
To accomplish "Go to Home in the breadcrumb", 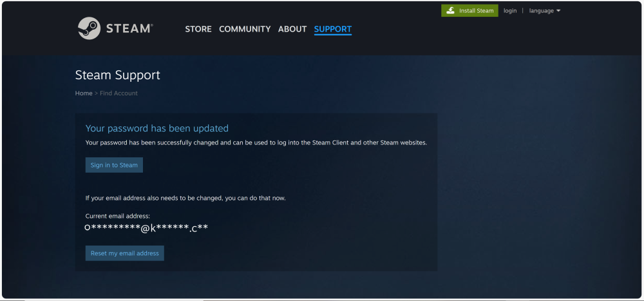I will [x=84, y=93].
